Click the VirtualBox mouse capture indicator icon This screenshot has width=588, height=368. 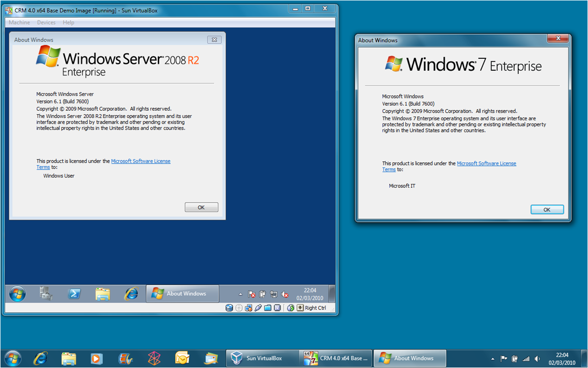291,308
